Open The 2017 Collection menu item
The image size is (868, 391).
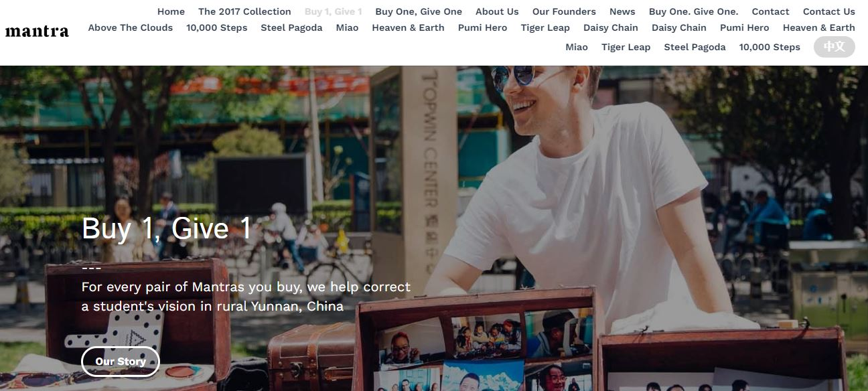244,11
